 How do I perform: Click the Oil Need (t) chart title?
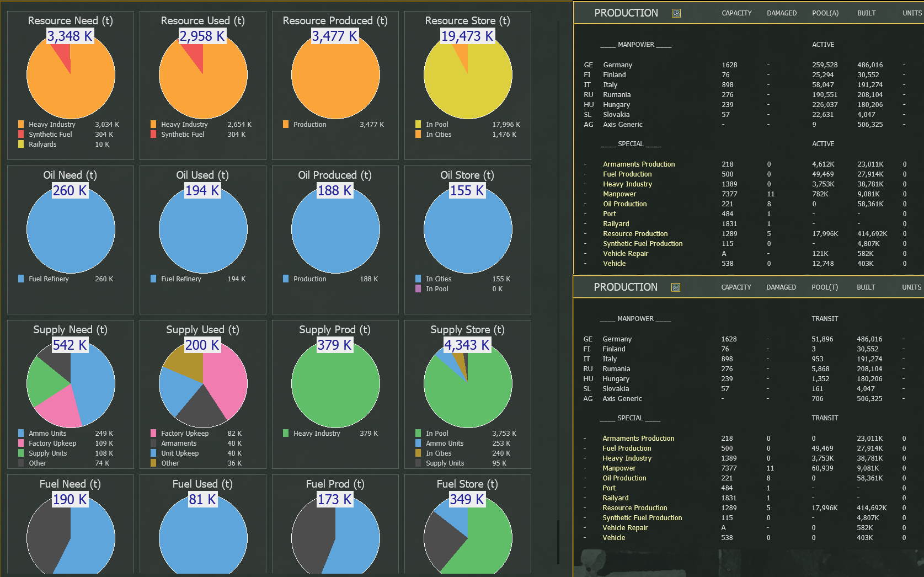click(x=70, y=175)
